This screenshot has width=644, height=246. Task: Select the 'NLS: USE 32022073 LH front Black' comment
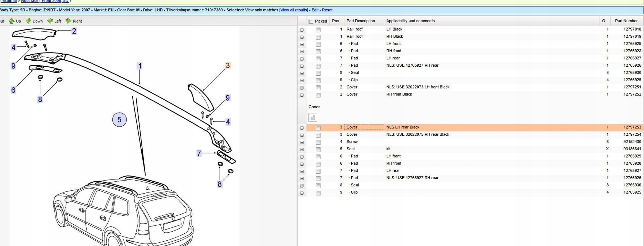point(418,87)
